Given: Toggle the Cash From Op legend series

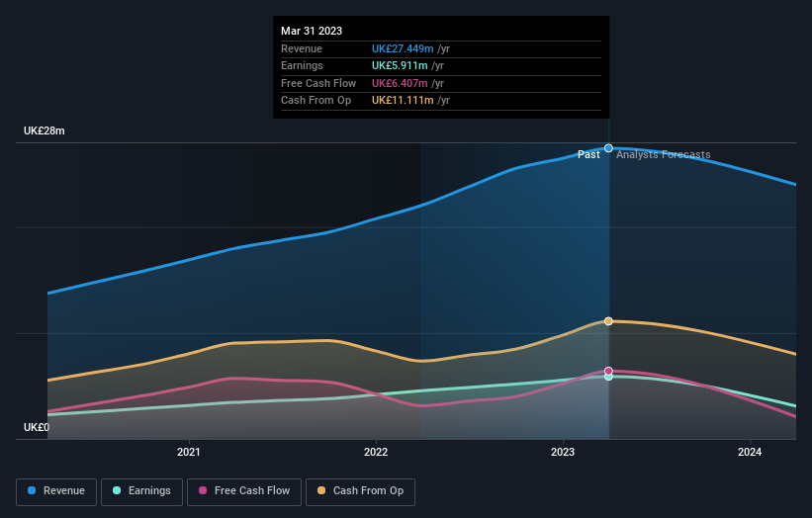Looking at the screenshot, I should (x=360, y=491).
